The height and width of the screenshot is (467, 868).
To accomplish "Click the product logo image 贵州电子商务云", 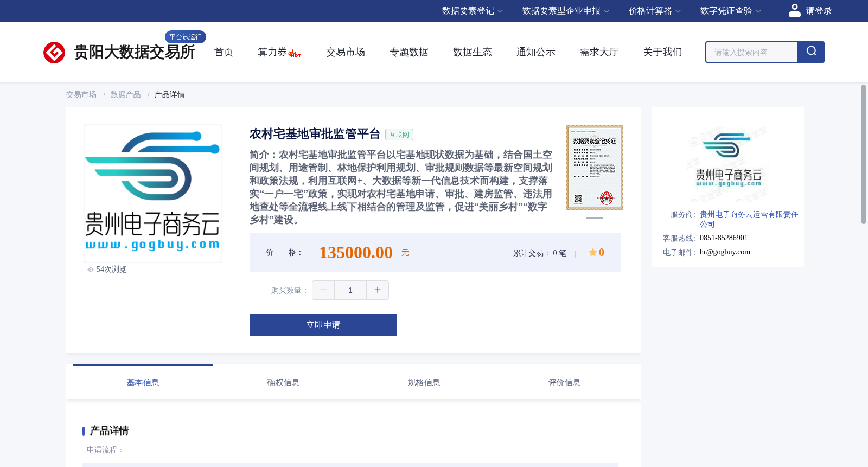I will 153,194.
